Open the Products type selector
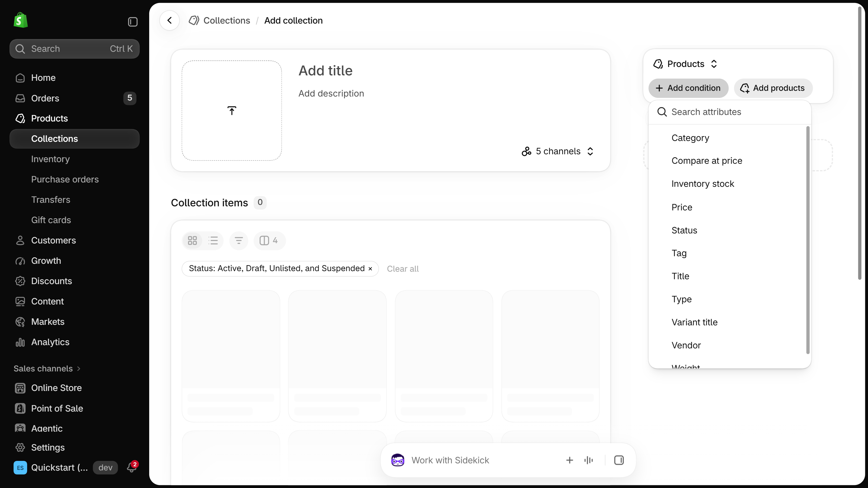868x488 pixels. pyautogui.click(x=685, y=64)
